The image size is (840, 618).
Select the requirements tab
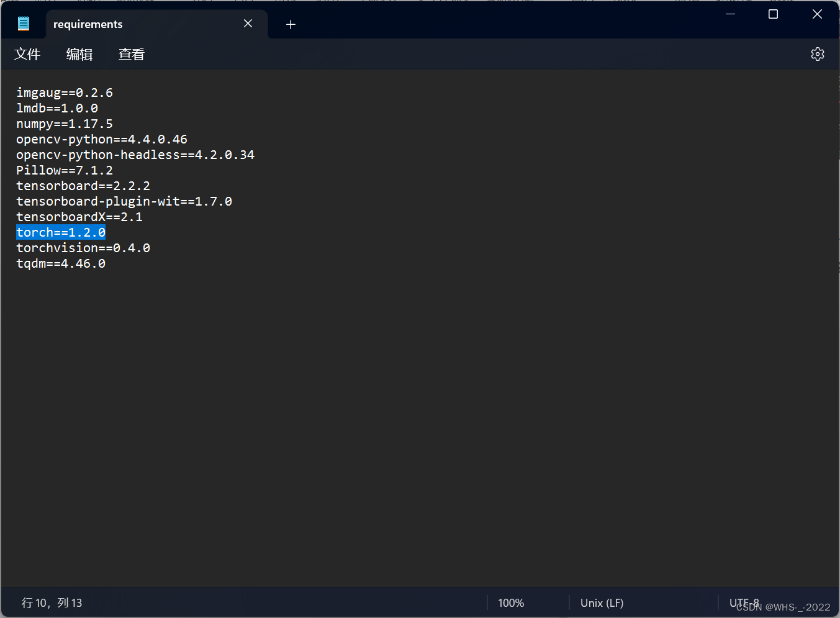[x=157, y=24]
